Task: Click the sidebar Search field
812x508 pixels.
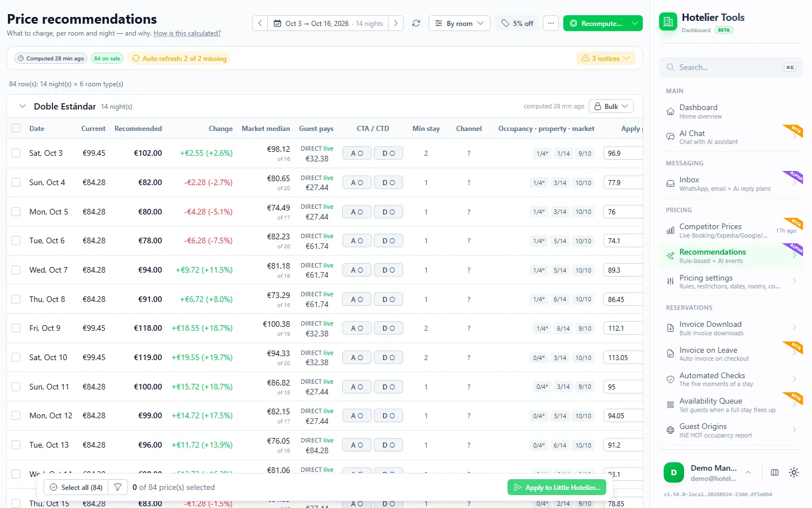Action: (x=731, y=67)
